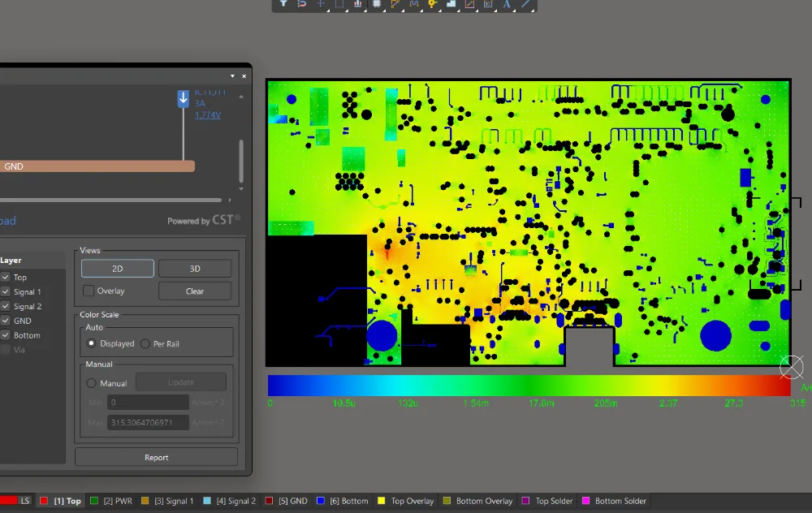Open the panel options dropdown arrow
This screenshot has width=812, height=513.
point(232,76)
